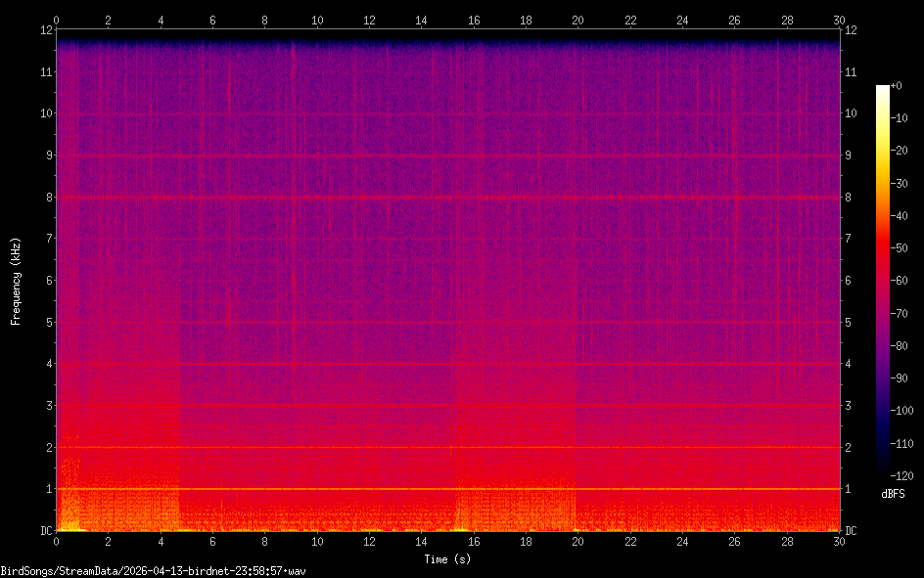Click the 5 kHz label on the right axis
924x578 pixels.
[x=849, y=323]
